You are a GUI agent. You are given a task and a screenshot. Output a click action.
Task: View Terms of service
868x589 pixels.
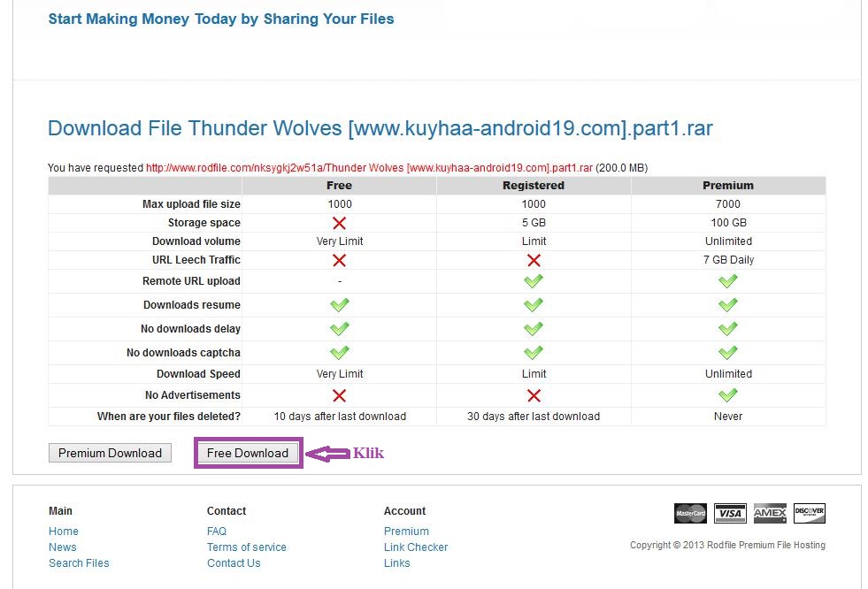(x=247, y=547)
